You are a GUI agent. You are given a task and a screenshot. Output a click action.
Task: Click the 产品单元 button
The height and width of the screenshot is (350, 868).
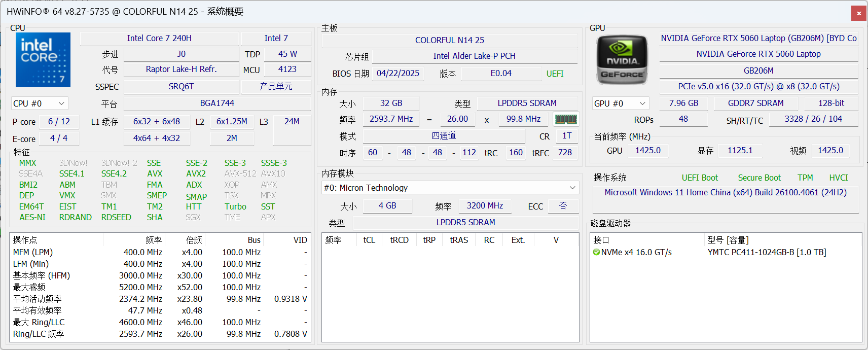click(276, 87)
